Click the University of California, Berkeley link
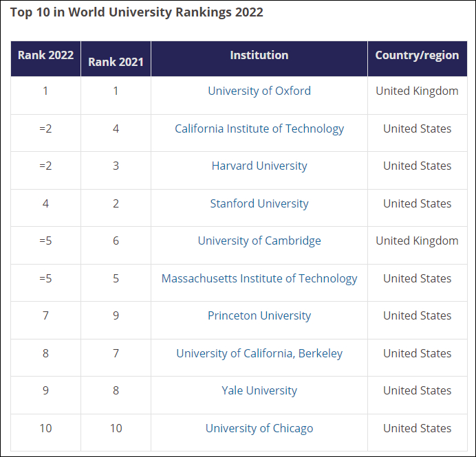 [259, 353]
